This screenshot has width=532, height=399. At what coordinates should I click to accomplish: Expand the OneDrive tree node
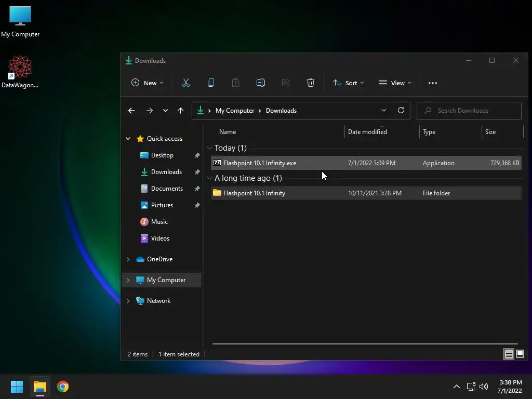click(128, 259)
